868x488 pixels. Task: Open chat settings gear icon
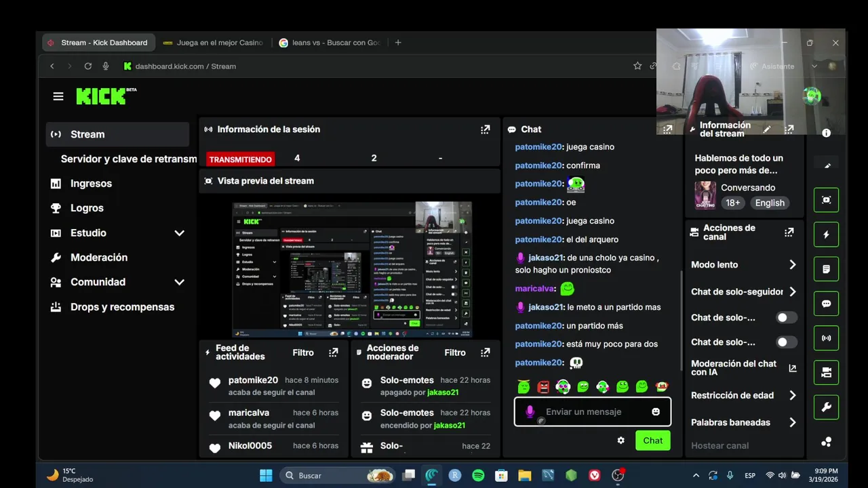(x=620, y=441)
